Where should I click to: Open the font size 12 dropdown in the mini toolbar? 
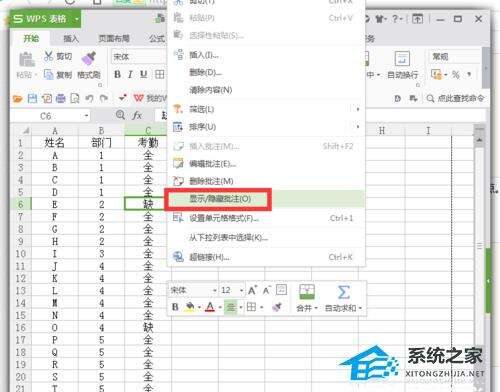click(241, 291)
